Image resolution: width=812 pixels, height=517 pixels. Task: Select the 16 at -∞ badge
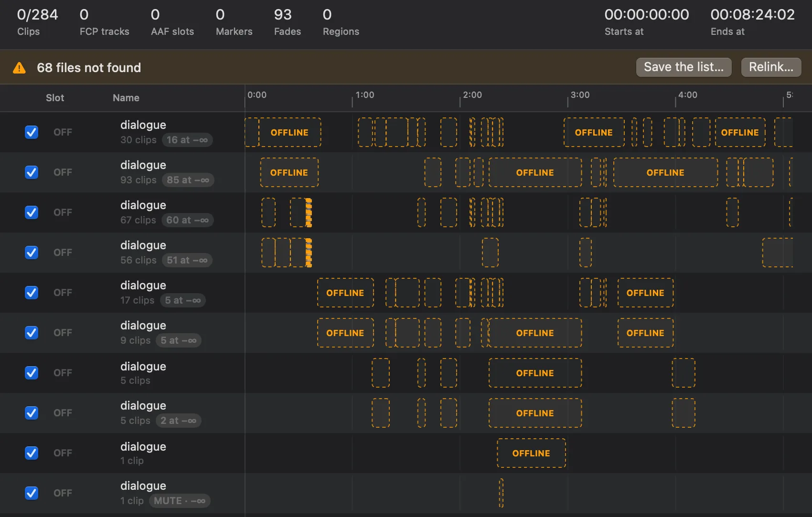tap(187, 140)
